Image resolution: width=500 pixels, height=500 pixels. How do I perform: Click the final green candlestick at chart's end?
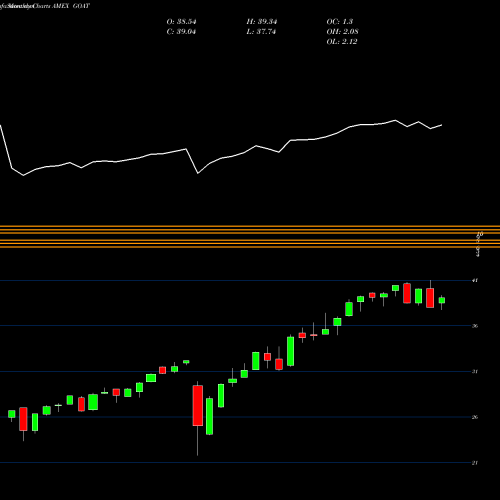click(442, 300)
